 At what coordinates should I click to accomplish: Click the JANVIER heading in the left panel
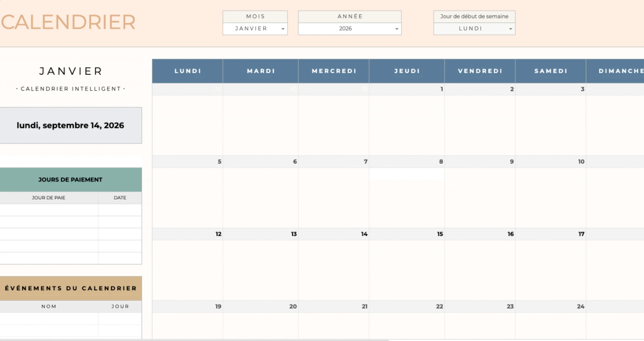click(71, 71)
